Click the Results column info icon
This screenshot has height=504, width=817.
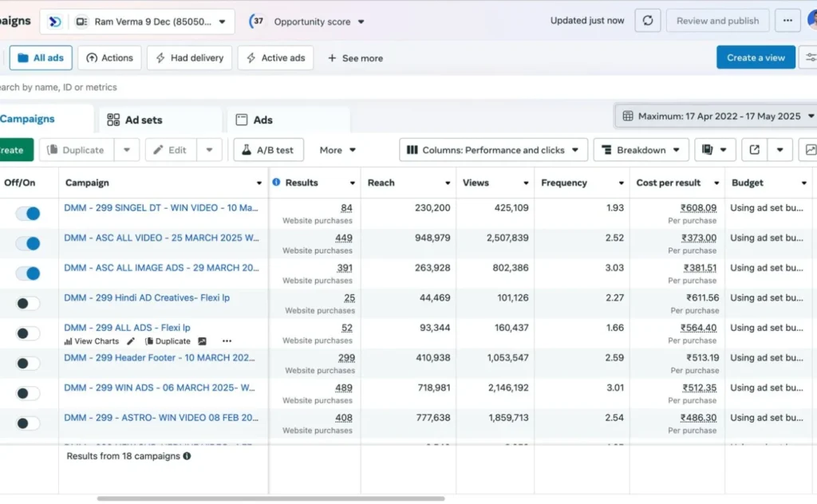click(x=276, y=183)
